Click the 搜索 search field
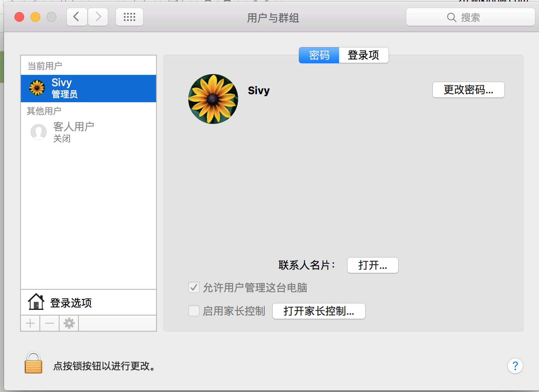 470,17
